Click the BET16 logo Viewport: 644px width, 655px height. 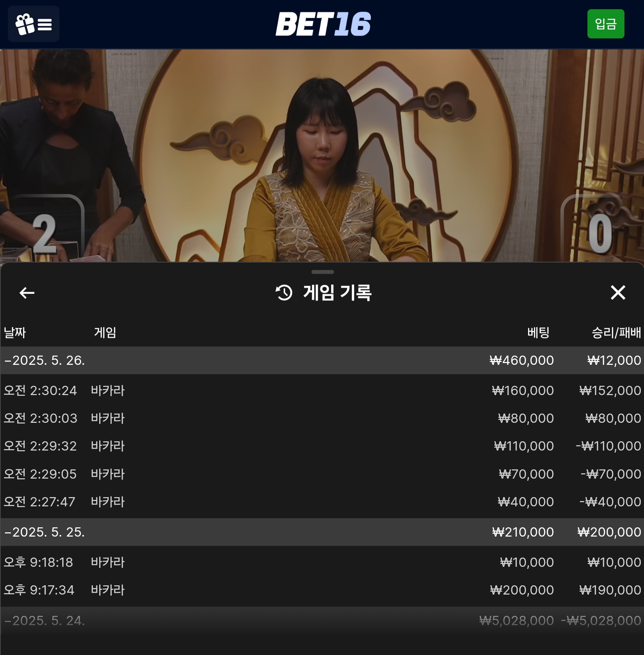(323, 24)
